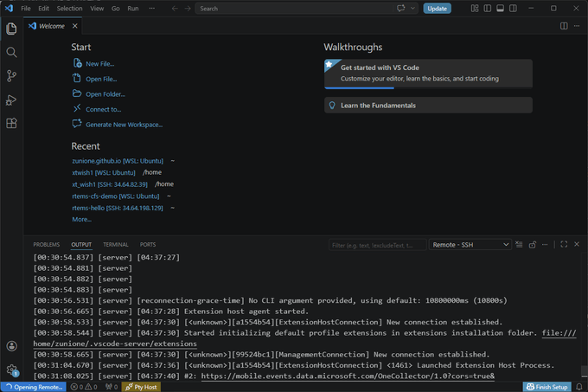Click More recent items link

82,220
